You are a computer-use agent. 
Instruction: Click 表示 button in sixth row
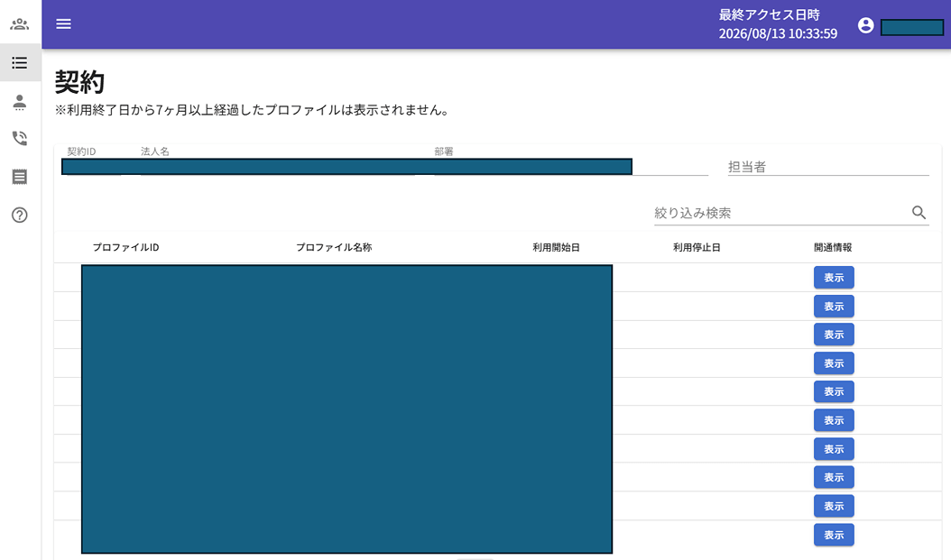coord(834,420)
